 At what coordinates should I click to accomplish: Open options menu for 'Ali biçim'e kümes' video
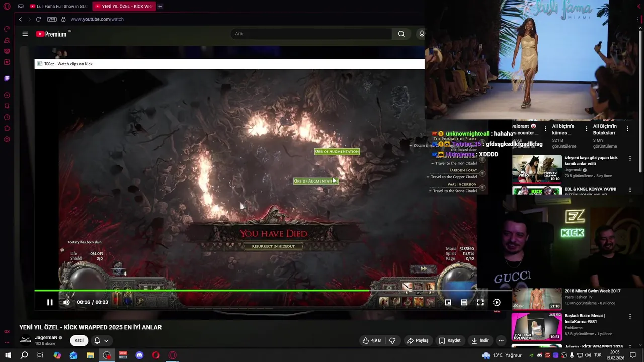tap(586, 129)
